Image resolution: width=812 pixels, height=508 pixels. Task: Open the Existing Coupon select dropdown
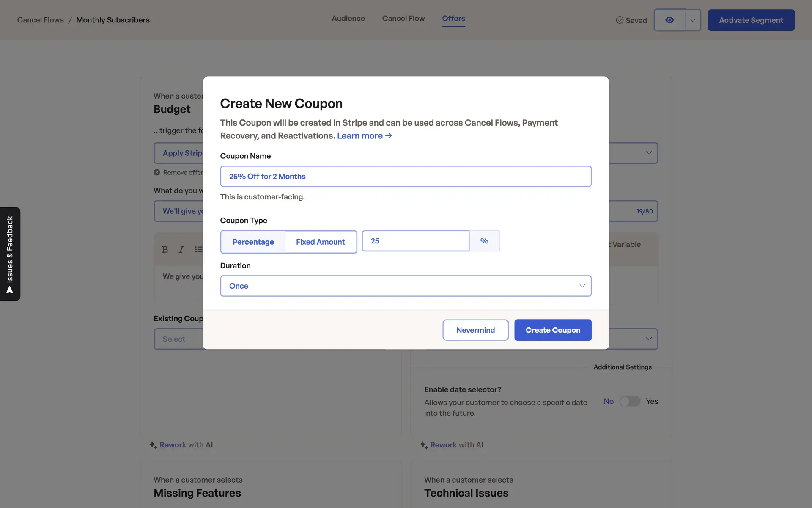click(178, 339)
